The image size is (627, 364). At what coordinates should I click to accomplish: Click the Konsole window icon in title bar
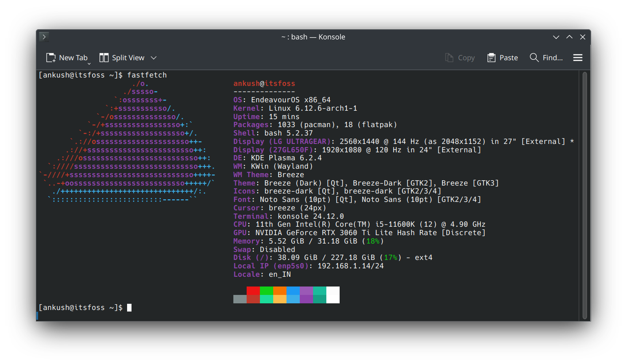[44, 37]
